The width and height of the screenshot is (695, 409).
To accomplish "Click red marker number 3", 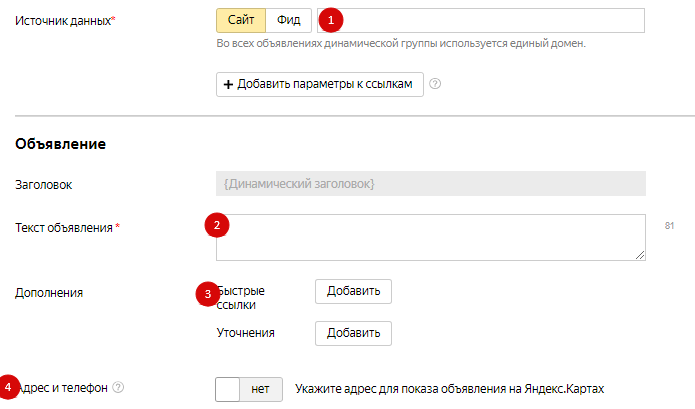I will [207, 293].
